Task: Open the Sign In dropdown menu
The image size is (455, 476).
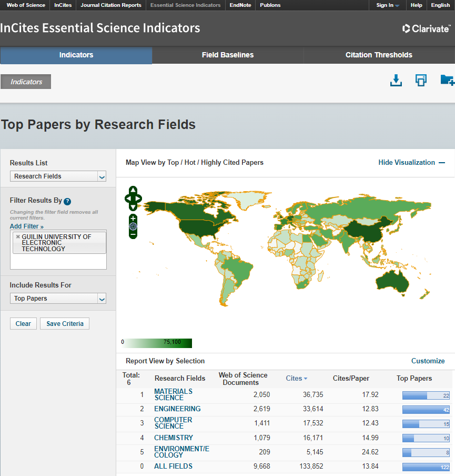Action: (x=388, y=5)
